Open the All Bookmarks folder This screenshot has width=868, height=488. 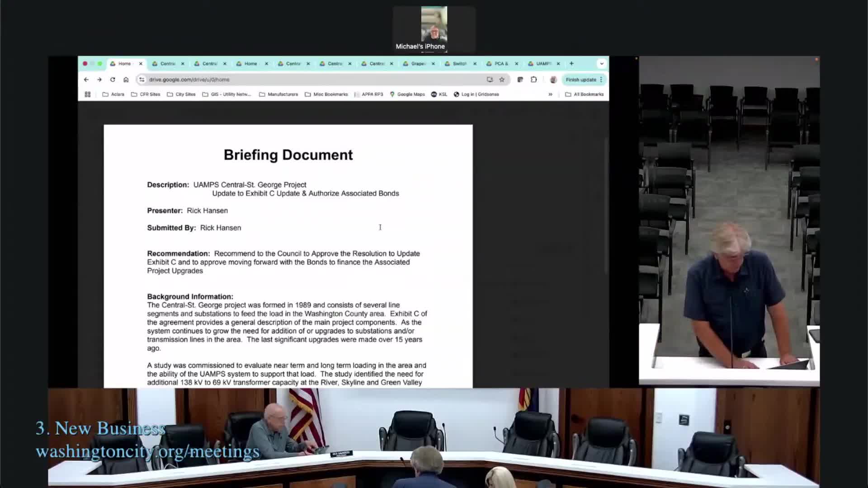(x=584, y=94)
